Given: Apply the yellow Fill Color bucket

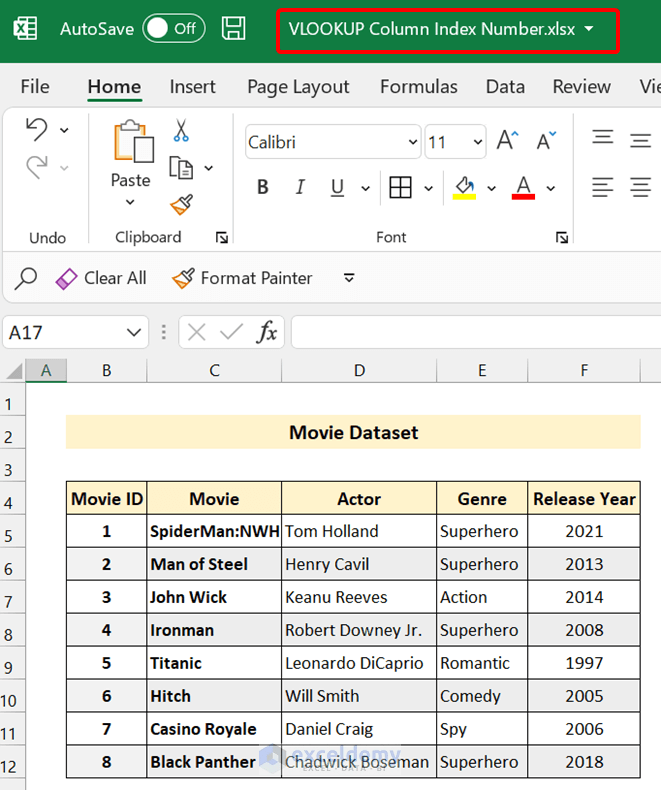Looking at the screenshot, I should click(x=464, y=188).
